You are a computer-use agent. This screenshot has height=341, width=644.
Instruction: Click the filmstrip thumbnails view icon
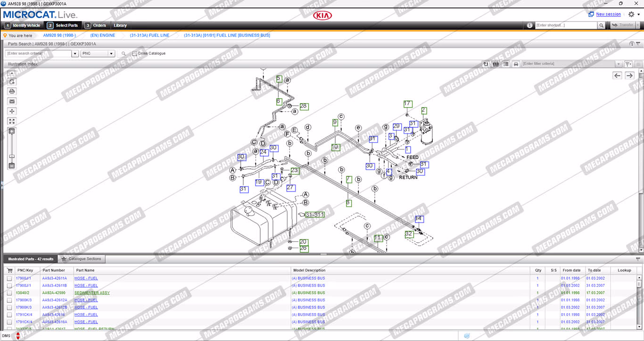pyautogui.click(x=496, y=64)
